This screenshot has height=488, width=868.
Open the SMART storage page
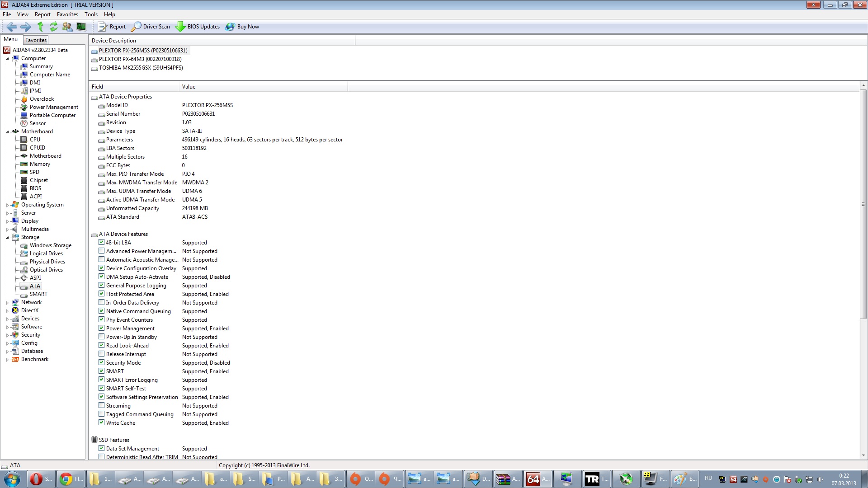coord(38,294)
